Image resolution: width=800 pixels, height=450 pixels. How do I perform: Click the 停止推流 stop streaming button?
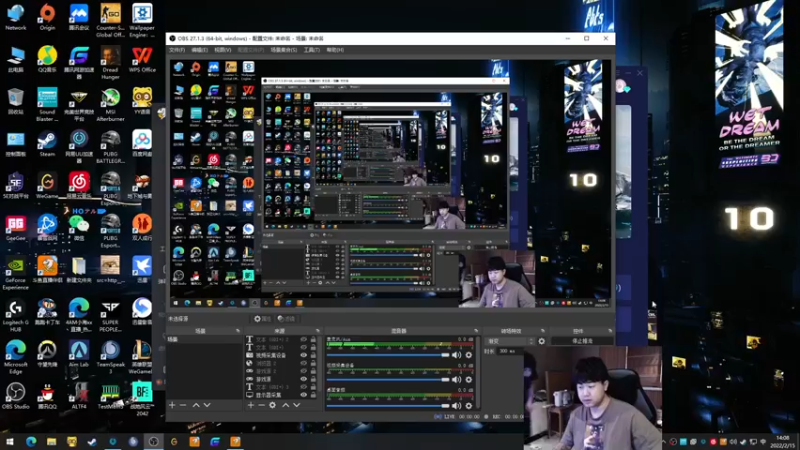pyautogui.click(x=582, y=341)
